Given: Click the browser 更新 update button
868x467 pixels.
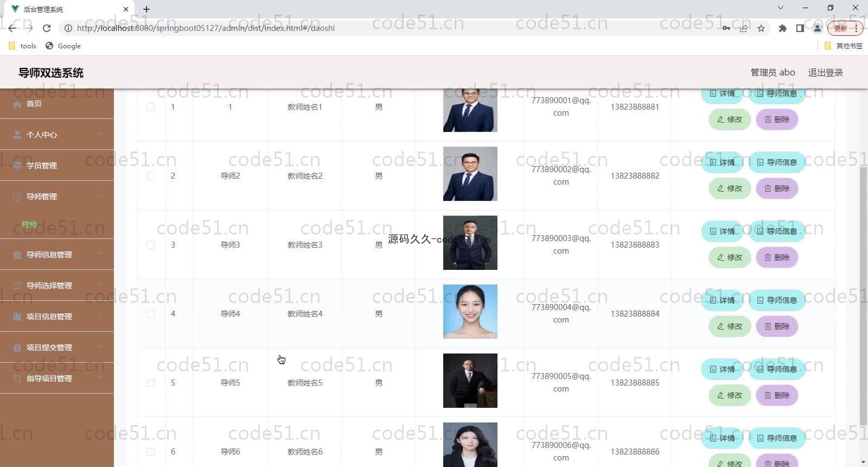Looking at the screenshot, I should click(845, 28).
